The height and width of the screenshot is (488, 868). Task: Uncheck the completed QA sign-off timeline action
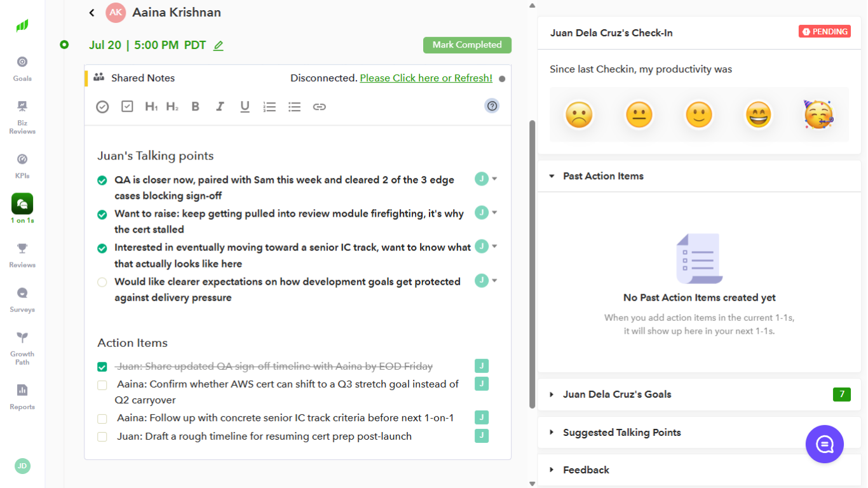pyautogui.click(x=102, y=367)
